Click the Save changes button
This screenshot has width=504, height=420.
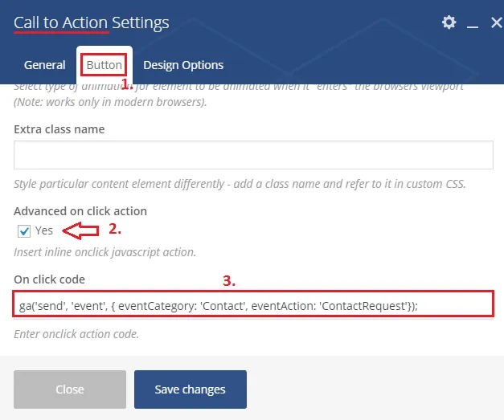[x=190, y=389]
